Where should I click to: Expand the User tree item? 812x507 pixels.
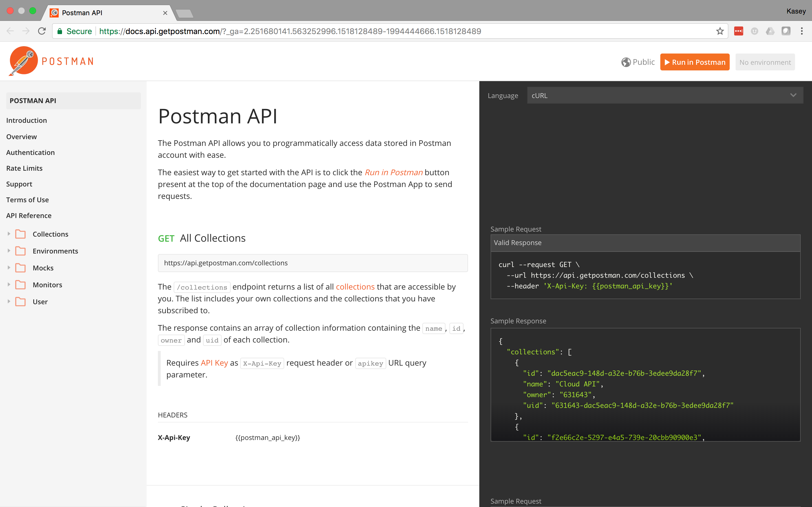point(9,302)
